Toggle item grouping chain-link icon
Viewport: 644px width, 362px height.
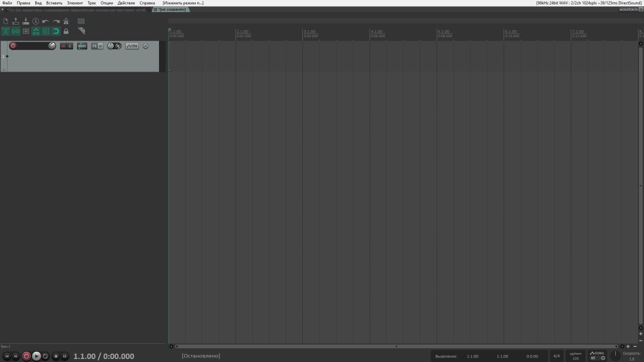tap(16, 31)
